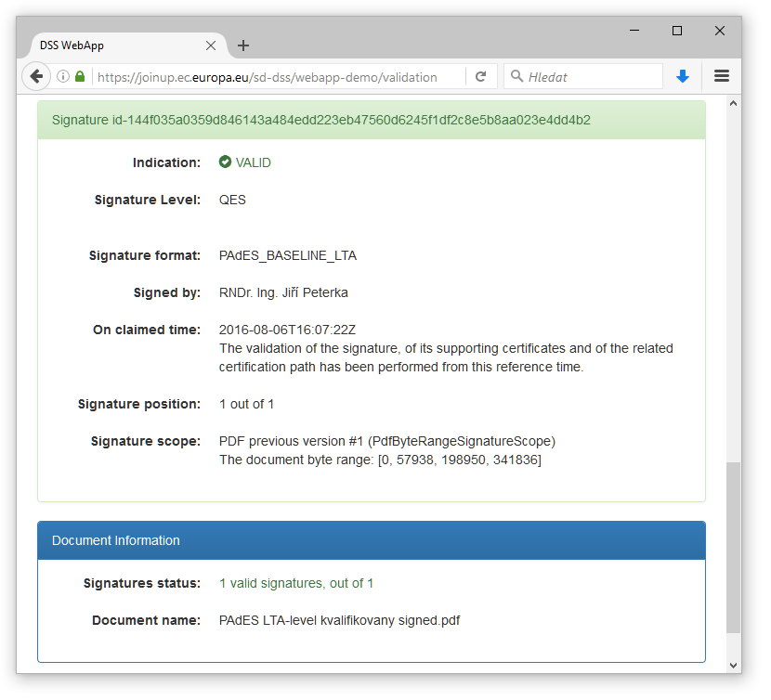The width and height of the screenshot is (771, 700).
Task: Click the '1 out of 1' position value
Action: point(246,404)
